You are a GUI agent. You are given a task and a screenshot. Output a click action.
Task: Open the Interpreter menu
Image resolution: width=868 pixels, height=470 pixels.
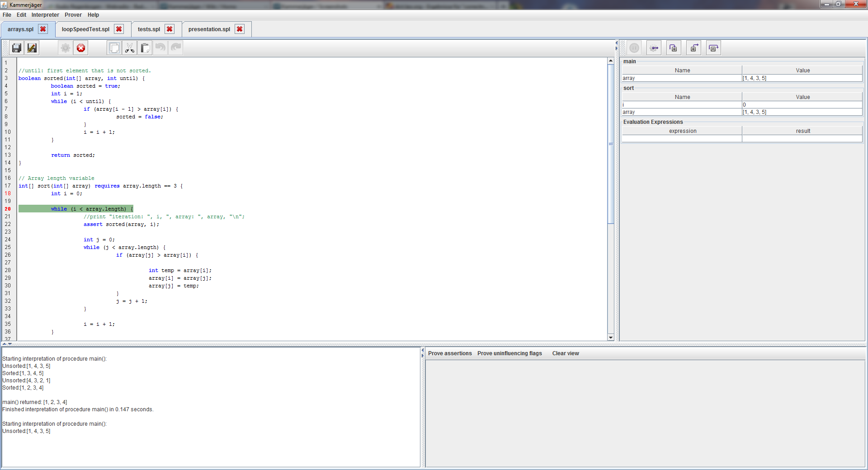45,15
